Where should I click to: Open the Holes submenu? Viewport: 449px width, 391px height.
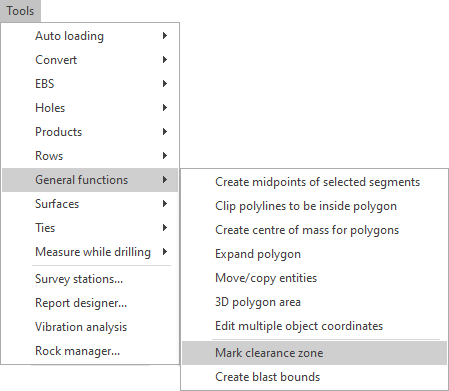click(90, 108)
